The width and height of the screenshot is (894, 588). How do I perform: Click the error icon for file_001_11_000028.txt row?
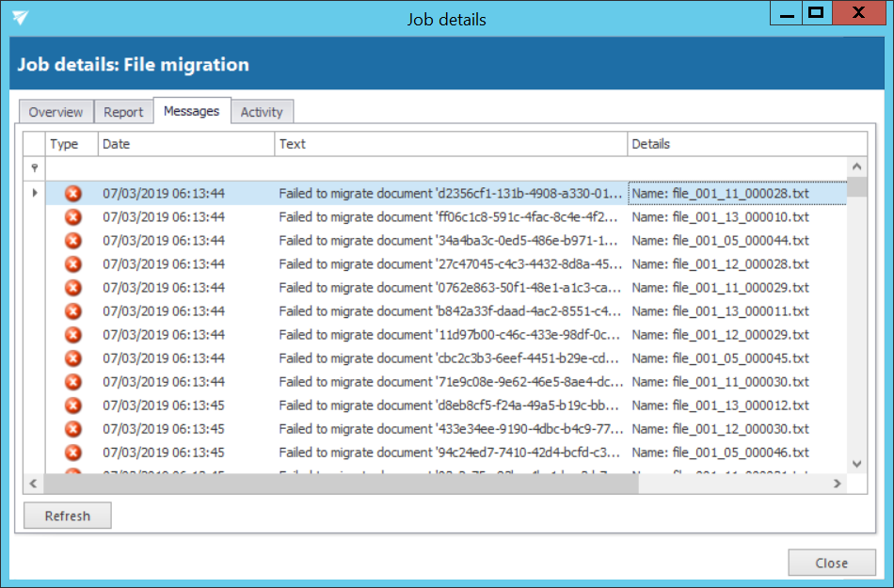point(72,194)
